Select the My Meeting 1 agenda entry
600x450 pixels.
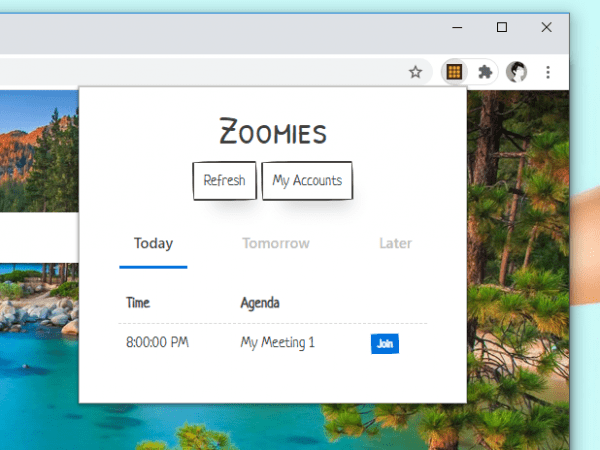click(277, 342)
